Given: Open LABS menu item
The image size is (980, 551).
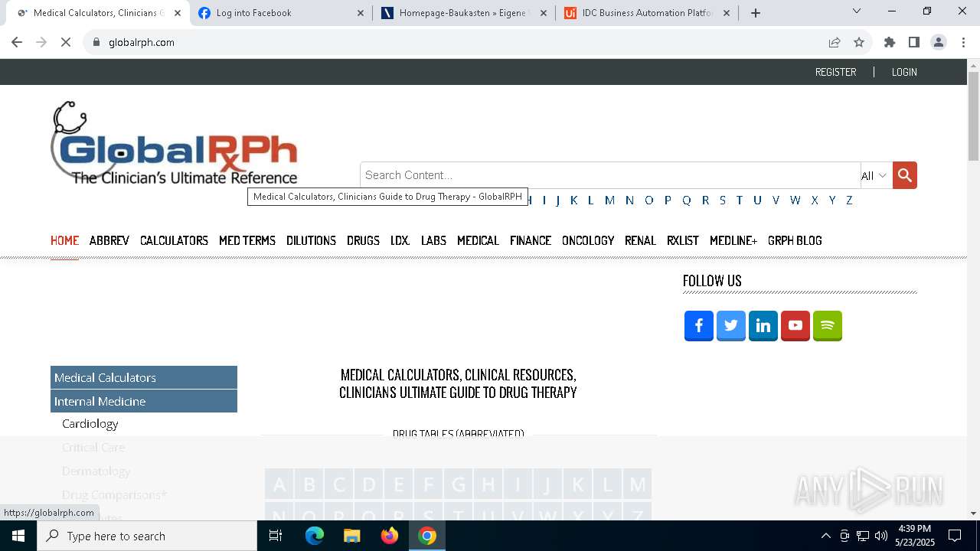Looking at the screenshot, I should (433, 240).
